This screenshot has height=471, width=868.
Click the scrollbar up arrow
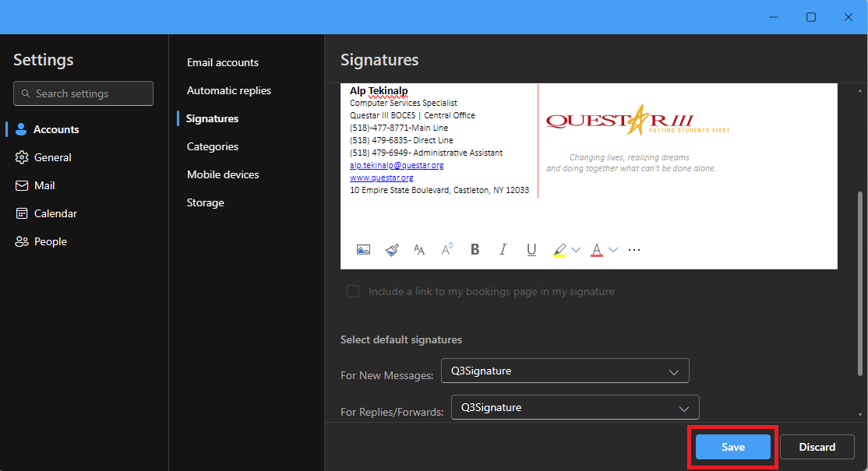click(x=859, y=90)
